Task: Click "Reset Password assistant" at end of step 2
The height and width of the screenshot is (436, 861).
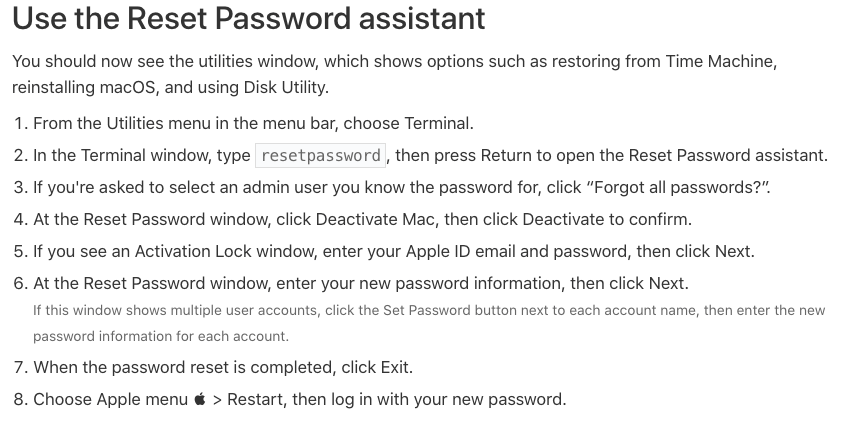Action: tap(726, 155)
